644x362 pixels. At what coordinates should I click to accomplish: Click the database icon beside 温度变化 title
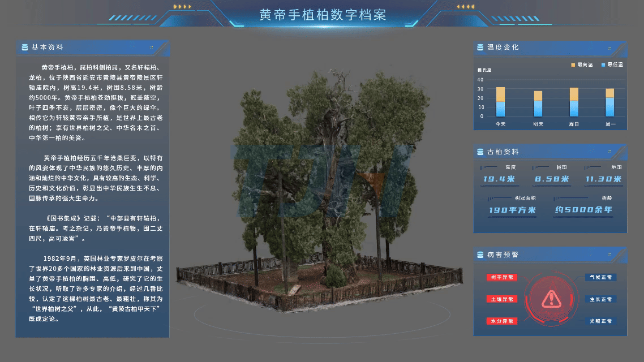(x=480, y=48)
